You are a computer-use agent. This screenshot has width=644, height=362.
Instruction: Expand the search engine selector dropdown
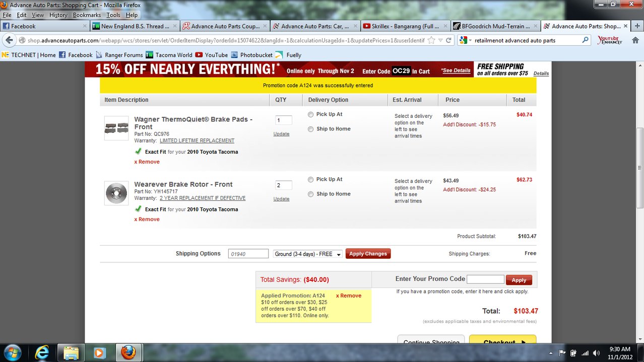471,40
